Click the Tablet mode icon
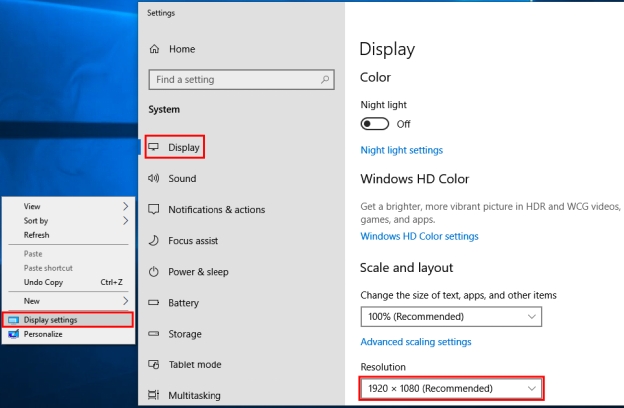This screenshot has height=408, width=624. tap(154, 364)
